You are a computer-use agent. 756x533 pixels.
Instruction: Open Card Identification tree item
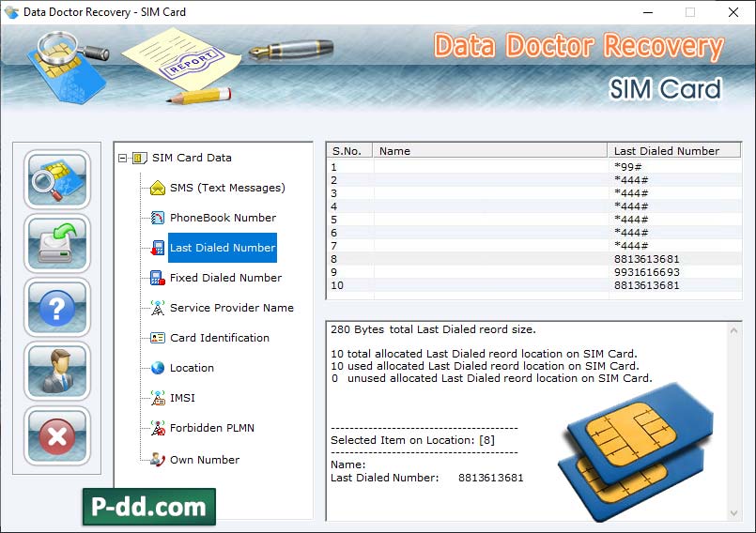220,338
